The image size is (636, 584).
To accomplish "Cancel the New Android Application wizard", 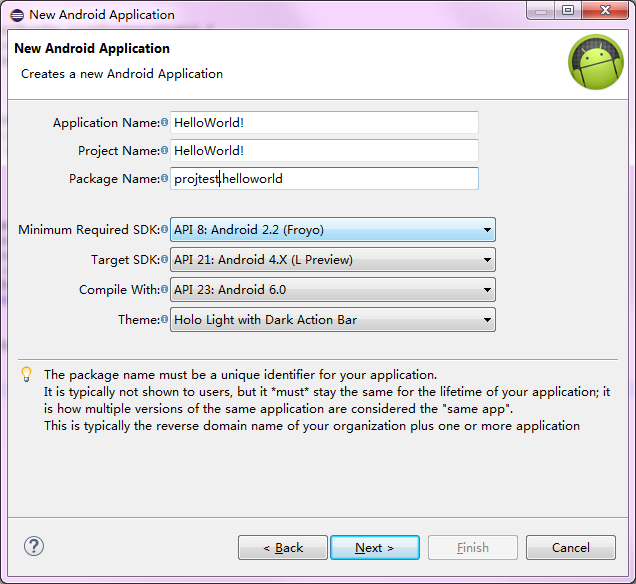I will (571, 548).
